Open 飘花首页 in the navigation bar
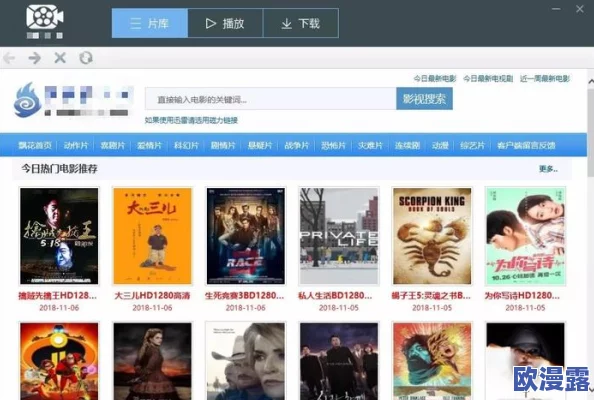594x400 pixels. 35,145
